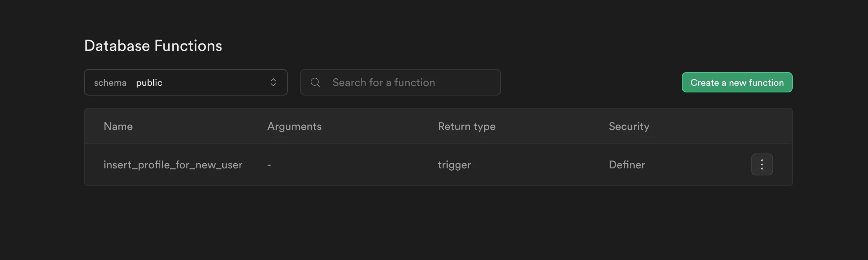Image resolution: width=868 pixels, height=260 pixels.
Task: Select the insert_profile_for_new_user function name
Action: [x=173, y=164]
